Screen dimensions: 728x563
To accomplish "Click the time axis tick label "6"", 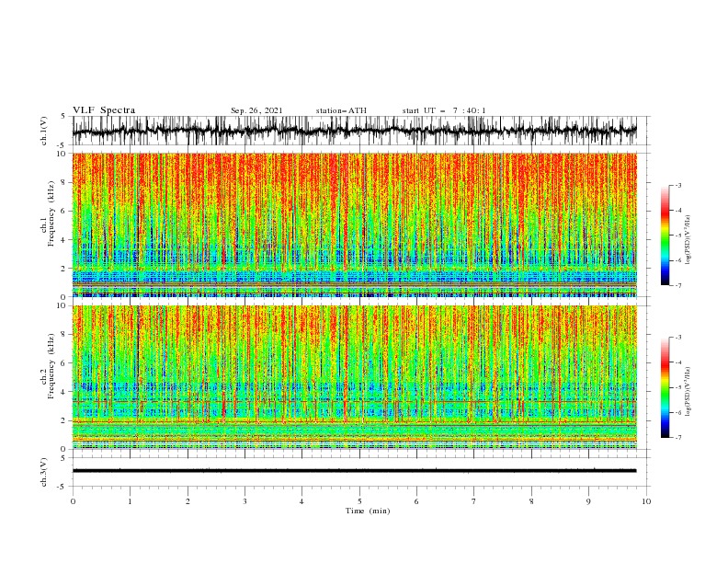I will pyautogui.click(x=416, y=501).
